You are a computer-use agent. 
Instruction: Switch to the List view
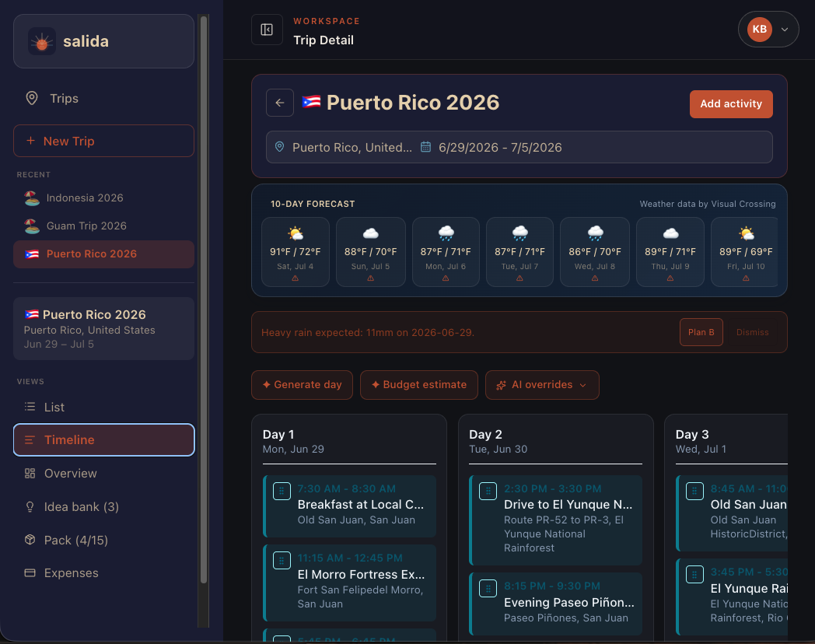coord(104,407)
